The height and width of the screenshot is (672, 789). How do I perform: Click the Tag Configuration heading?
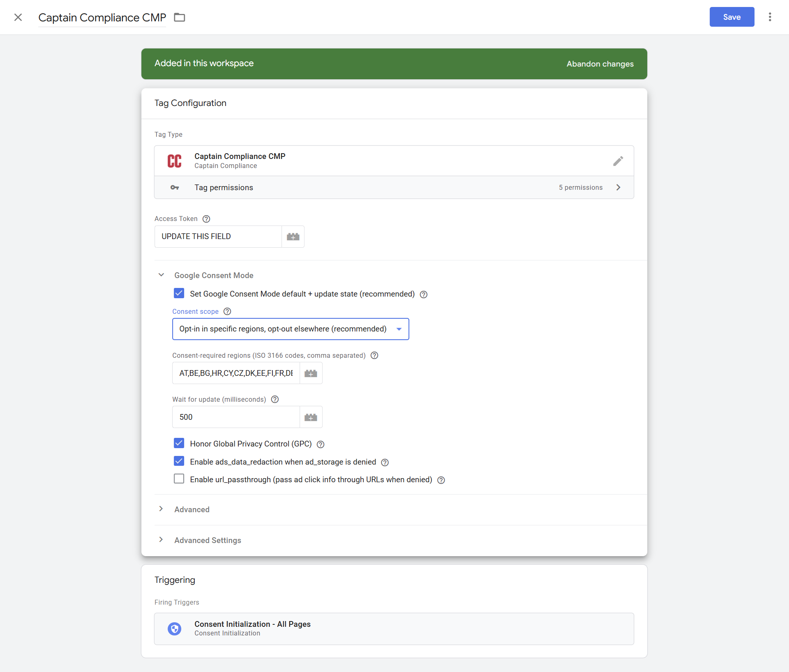pos(190,103)
